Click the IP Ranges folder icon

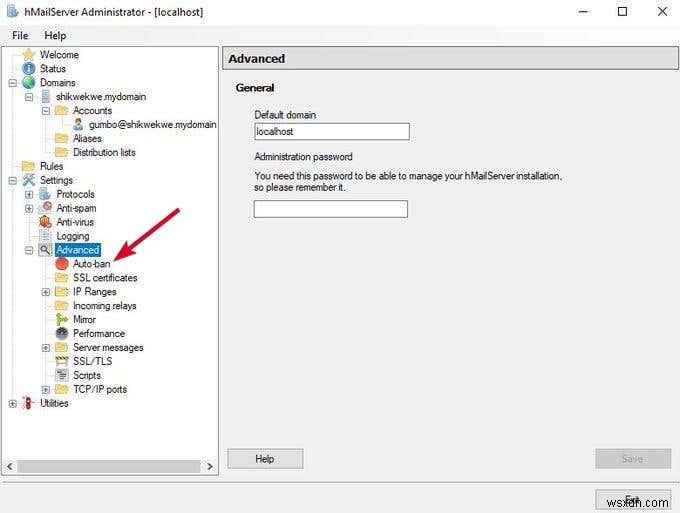(62, 291)
